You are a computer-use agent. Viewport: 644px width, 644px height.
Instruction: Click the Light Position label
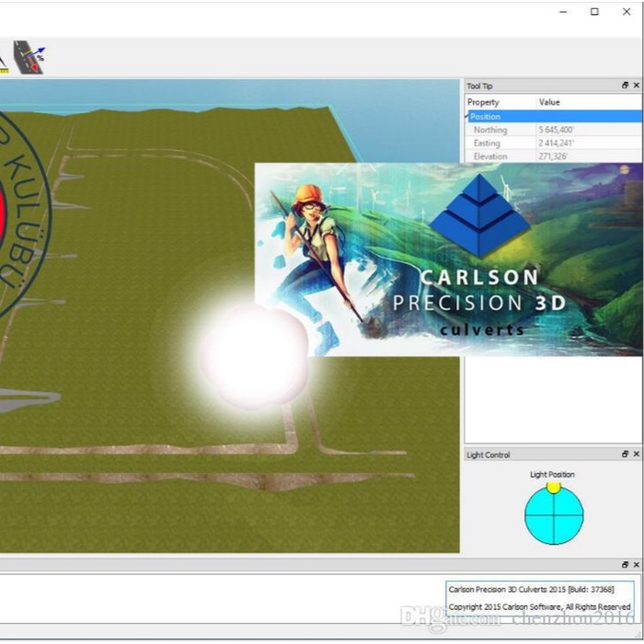coord(552,475)
